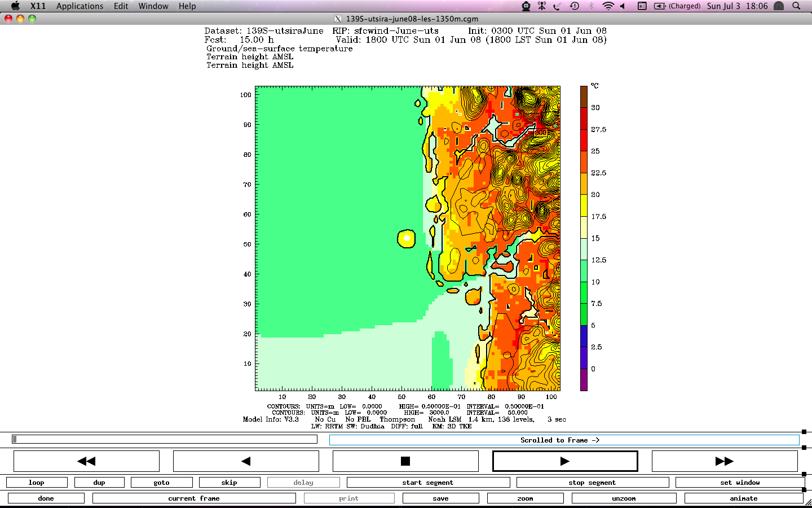Play forward with the right arrow button
The width and height of the screenshot is (812, 508).
click(565, 461)
